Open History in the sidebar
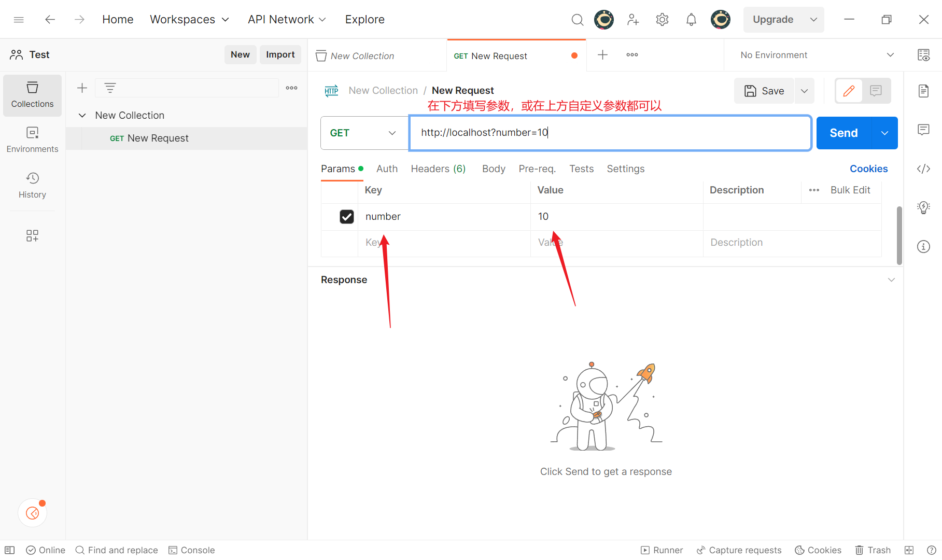The width and height of the screenshot is (942, 560). point(32,186)
